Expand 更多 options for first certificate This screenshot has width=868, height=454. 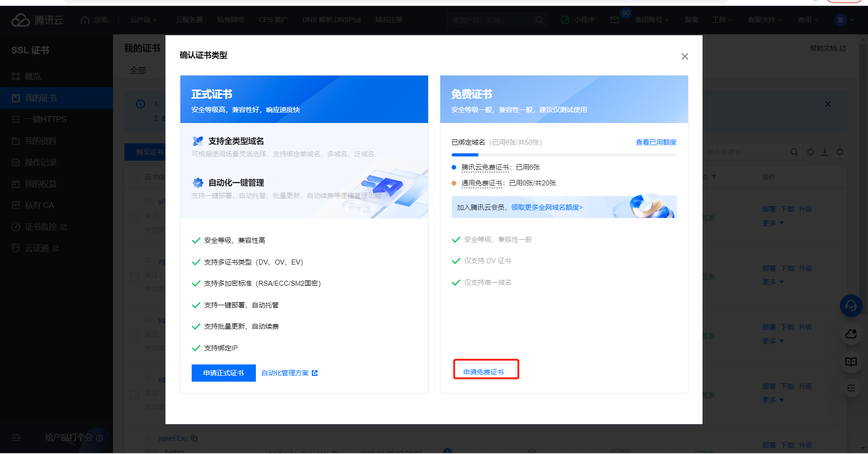coord(773,223)
